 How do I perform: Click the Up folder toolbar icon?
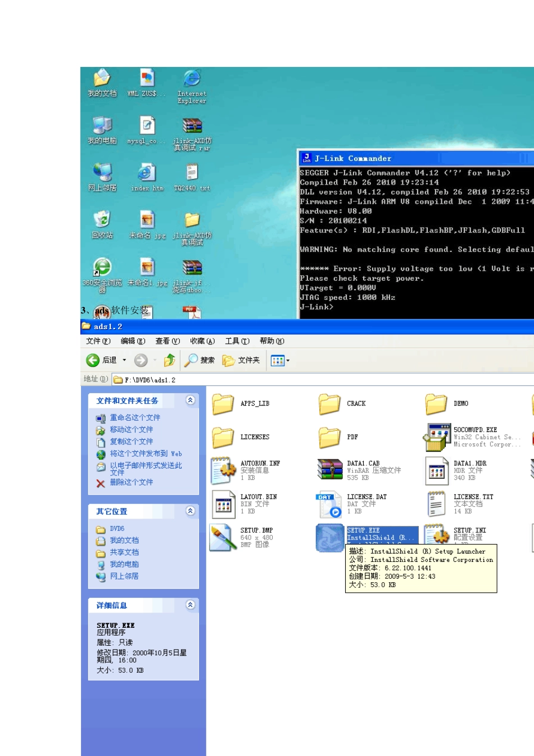click(x=169, y=360)
